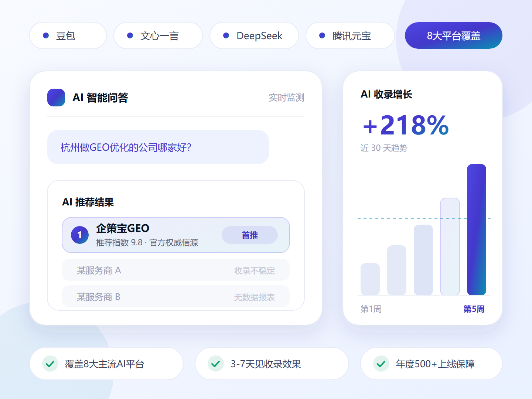532x399 pixels.
Task: Select the 某服务商 B row
Action: 176,297
